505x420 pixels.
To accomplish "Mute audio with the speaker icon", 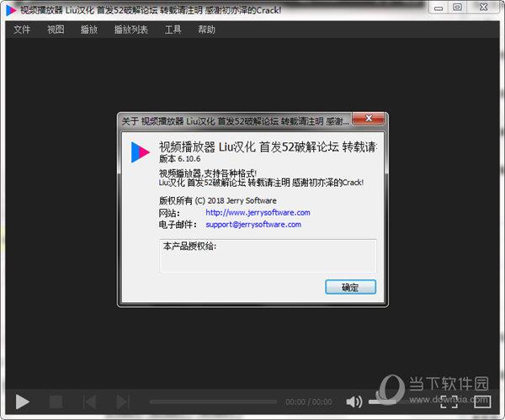I will click(354, 402).
